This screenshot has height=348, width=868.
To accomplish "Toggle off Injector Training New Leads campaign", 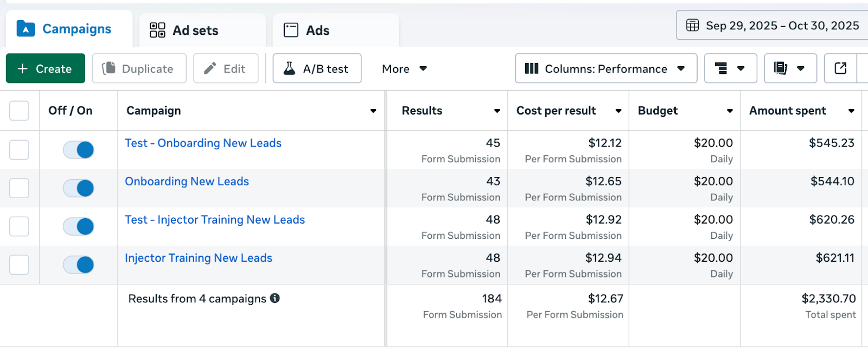I will 79,265.
